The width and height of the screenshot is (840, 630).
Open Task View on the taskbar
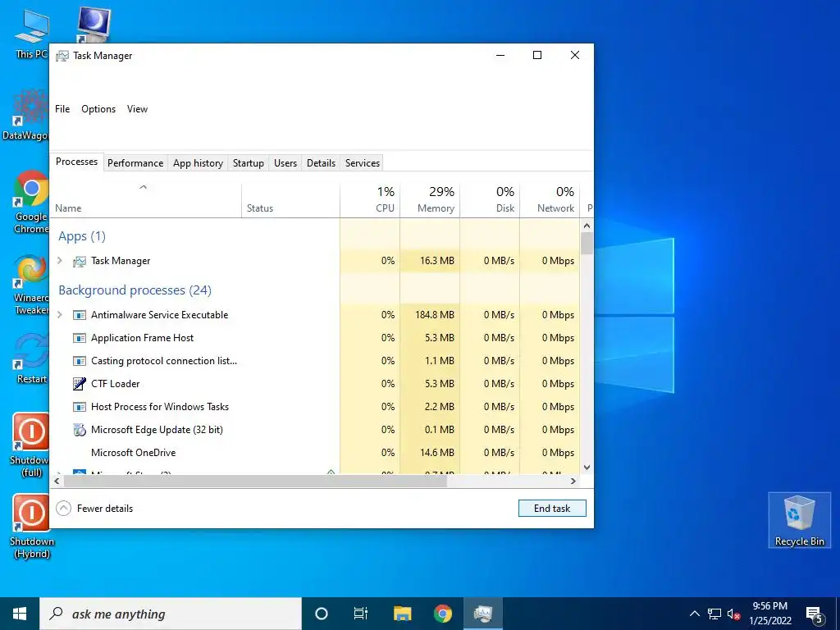point(361,614)
